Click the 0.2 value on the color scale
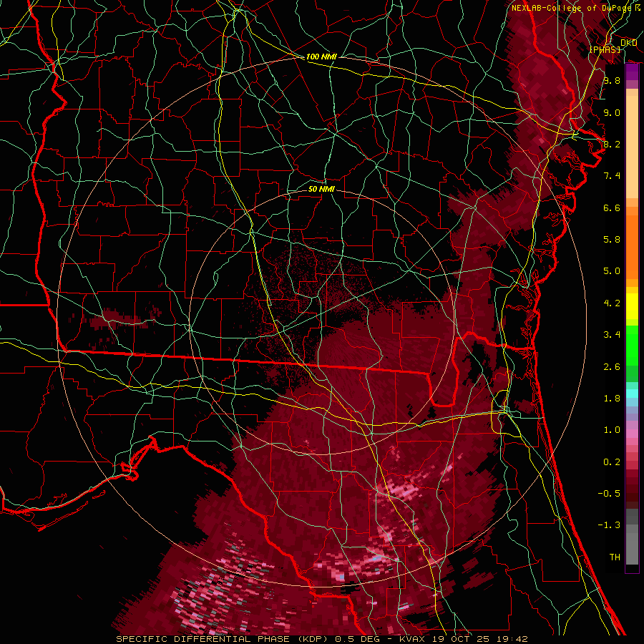Image resolution: width=644 pixels, height=644 pixels. tap(612, 462)
